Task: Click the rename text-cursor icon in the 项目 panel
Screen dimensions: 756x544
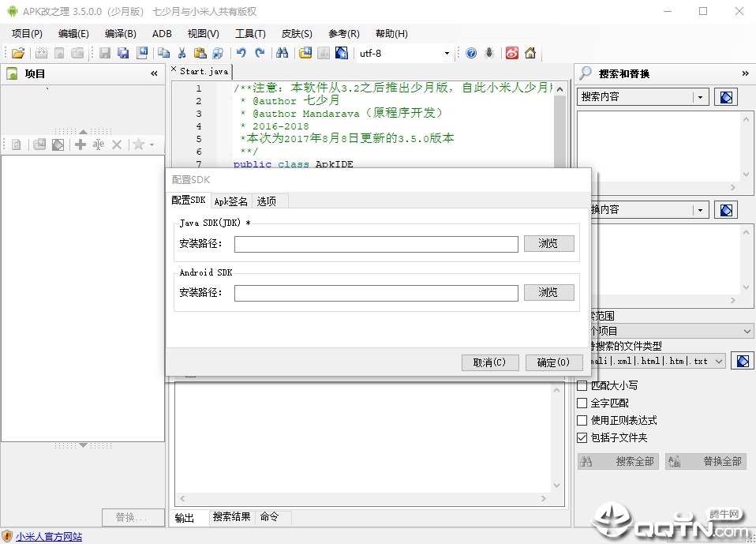Action: pos(99,144)
